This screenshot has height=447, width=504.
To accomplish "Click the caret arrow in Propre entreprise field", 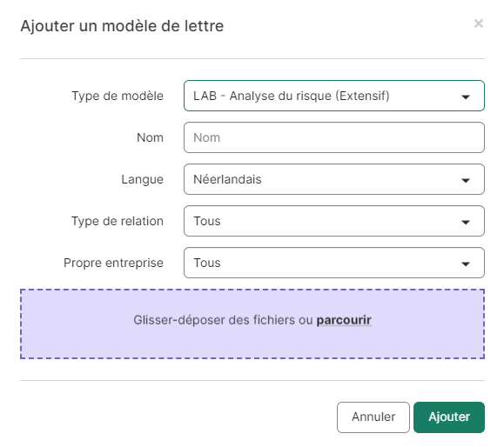I will (x=466, y=264).
